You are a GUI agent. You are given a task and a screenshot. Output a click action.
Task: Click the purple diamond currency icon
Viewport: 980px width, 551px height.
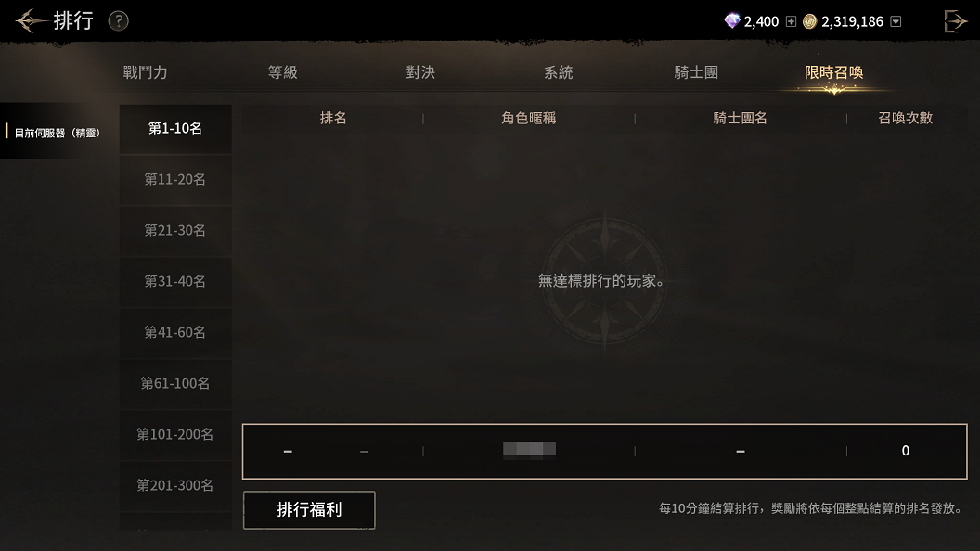732,21
